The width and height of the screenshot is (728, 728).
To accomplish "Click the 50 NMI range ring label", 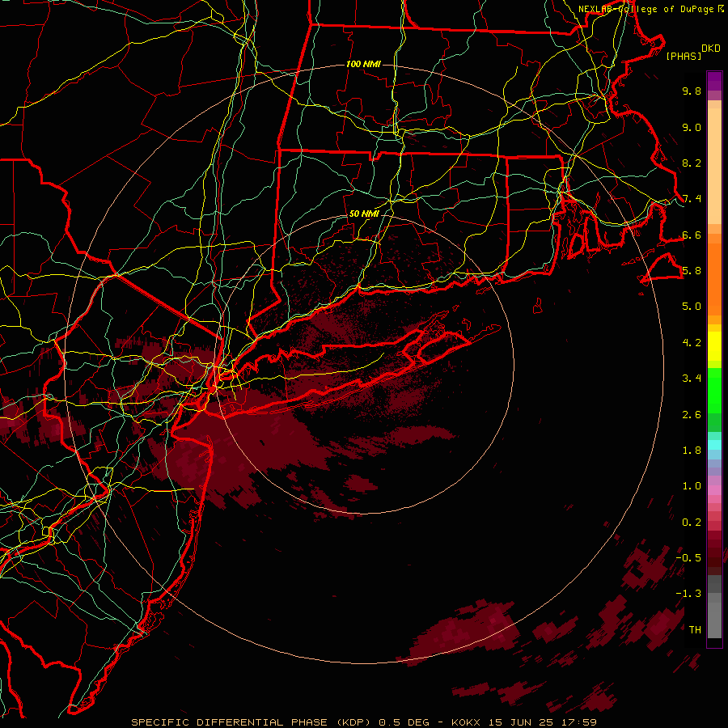I will (363, 214).
